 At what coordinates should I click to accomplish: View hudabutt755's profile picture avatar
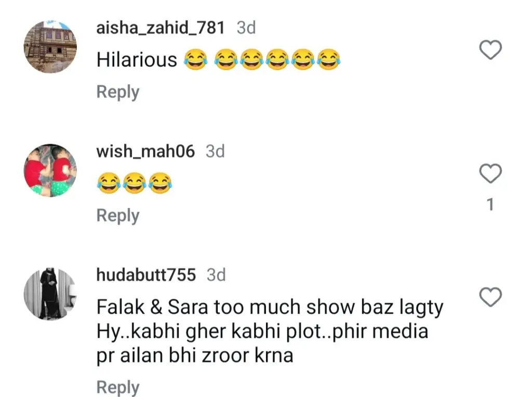pyautogui.click(x=50, y=294)
